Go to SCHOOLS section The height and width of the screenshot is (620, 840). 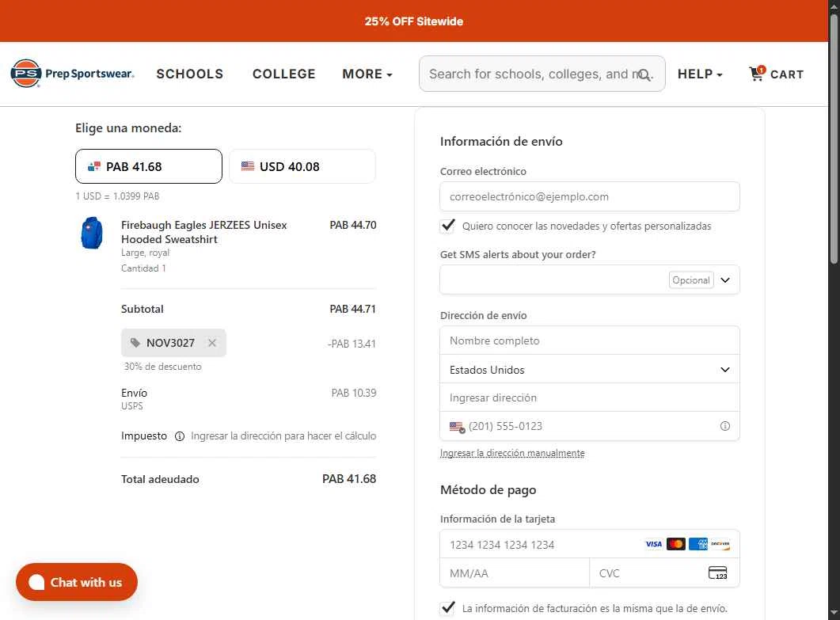click(x=190, y=74)
